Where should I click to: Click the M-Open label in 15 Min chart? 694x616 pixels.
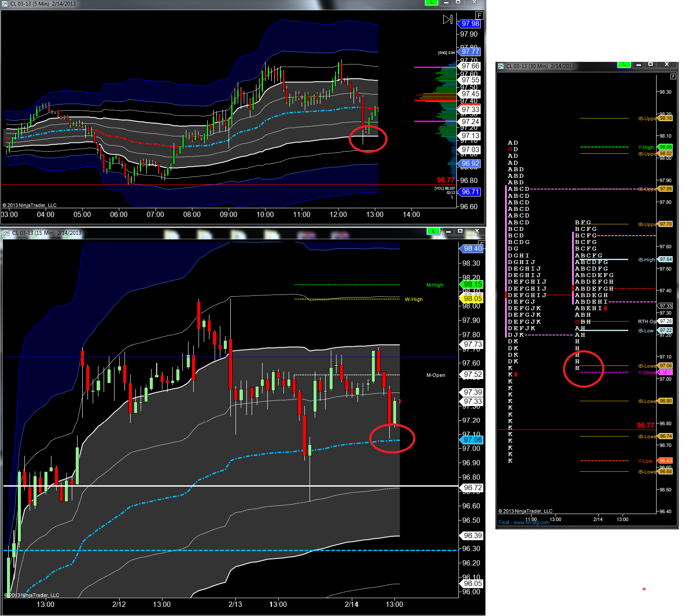click(x=436, y=375)
